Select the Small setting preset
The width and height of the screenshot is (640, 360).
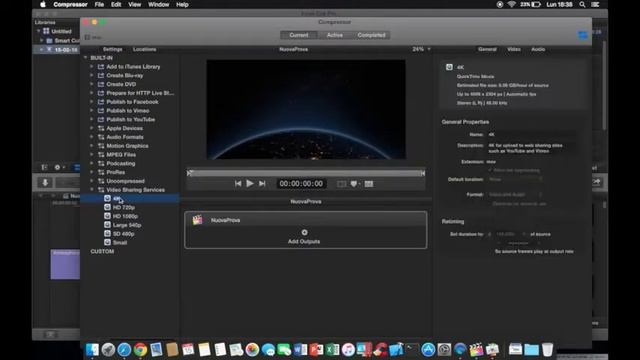[120, 242]
